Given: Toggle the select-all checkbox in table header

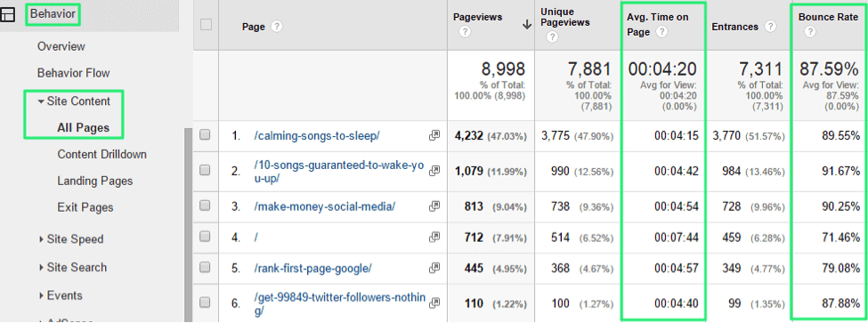Looking at the screenshot, I should click(206, 24).
